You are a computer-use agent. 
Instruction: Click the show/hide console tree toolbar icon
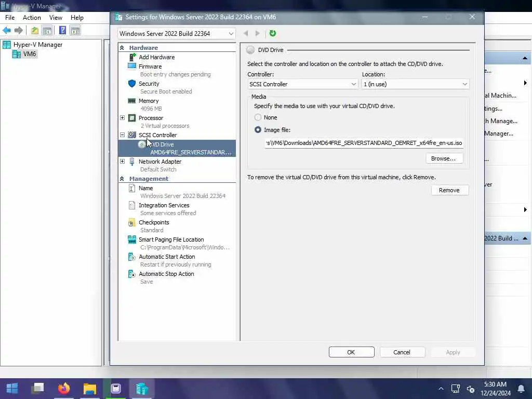click(x=47, y=31)
